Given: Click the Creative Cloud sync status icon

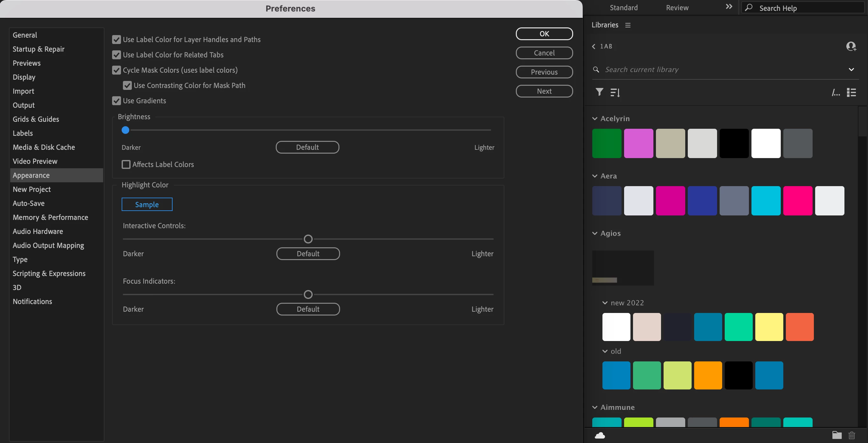Looking at the screenshot, I should click(600, 435).
